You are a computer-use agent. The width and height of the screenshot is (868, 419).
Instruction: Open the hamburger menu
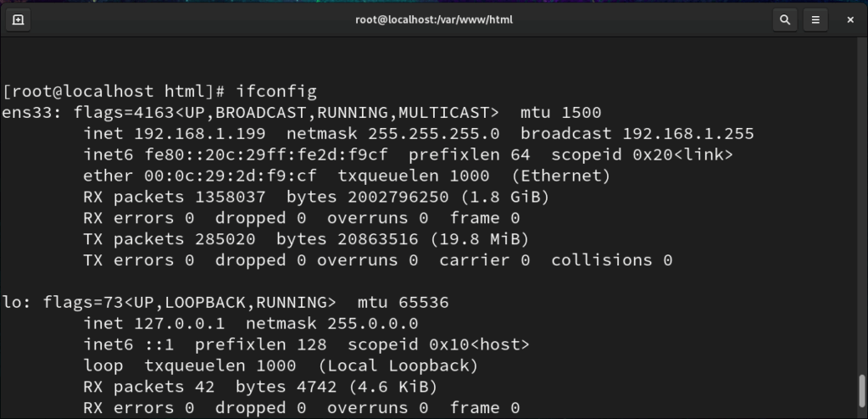click(x=815, y=20)
